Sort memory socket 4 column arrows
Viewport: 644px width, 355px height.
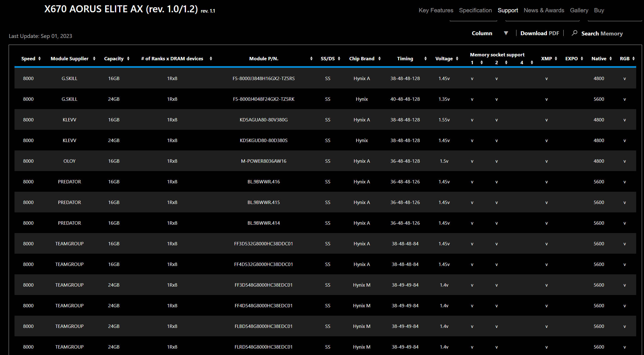coord(532,63)
